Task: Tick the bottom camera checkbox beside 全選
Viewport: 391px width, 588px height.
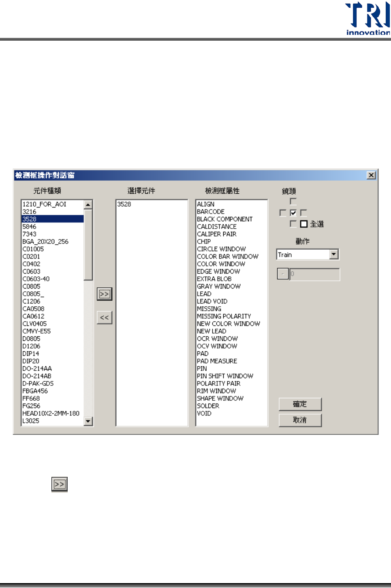Action: tap(293, 224)
